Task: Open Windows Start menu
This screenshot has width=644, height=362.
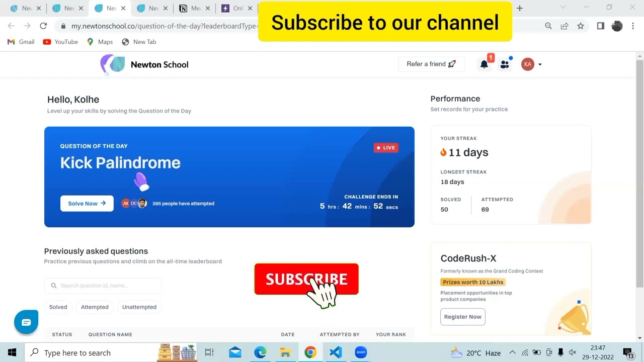Action: pos(12,352)
